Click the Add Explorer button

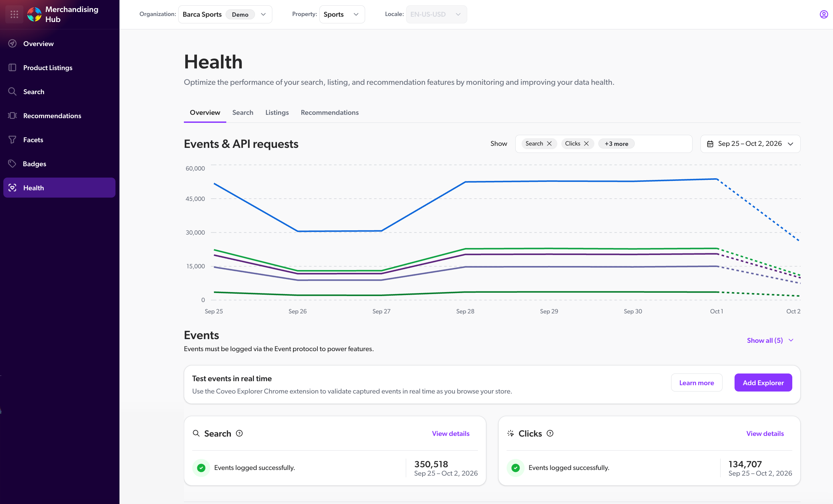763,383
